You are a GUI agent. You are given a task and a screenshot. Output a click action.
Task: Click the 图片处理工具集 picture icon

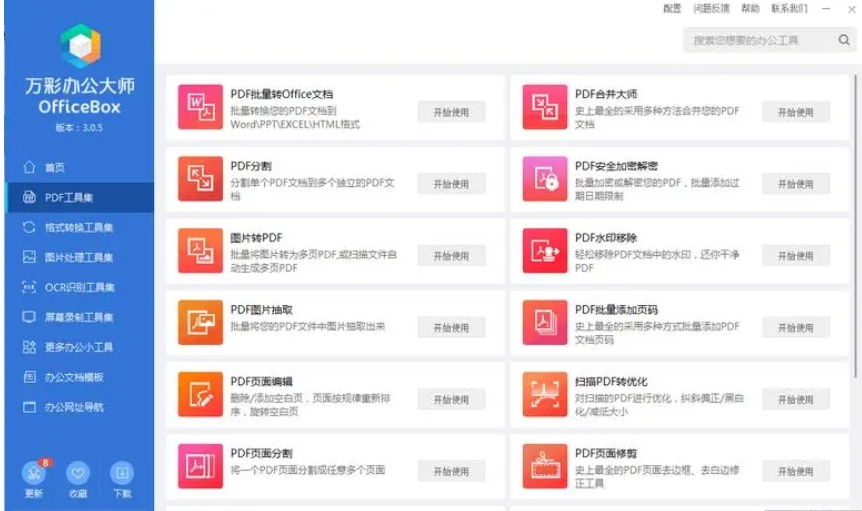(x=29, y=257)
